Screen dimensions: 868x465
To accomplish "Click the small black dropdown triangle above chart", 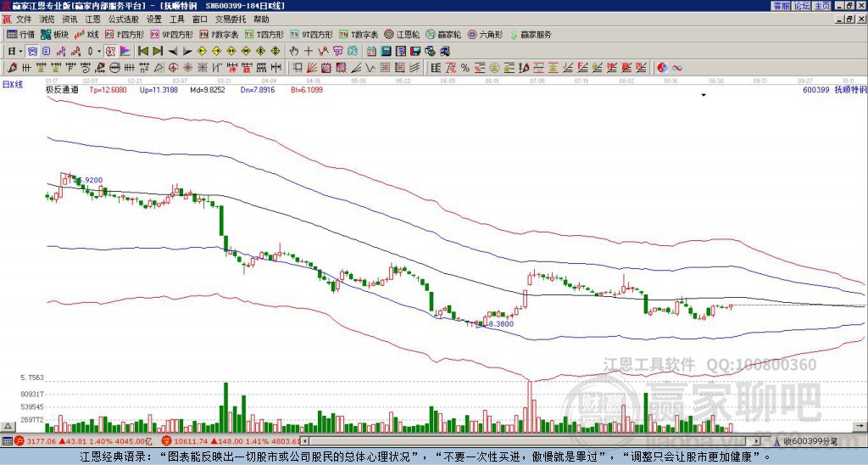I will coord(704,95).
